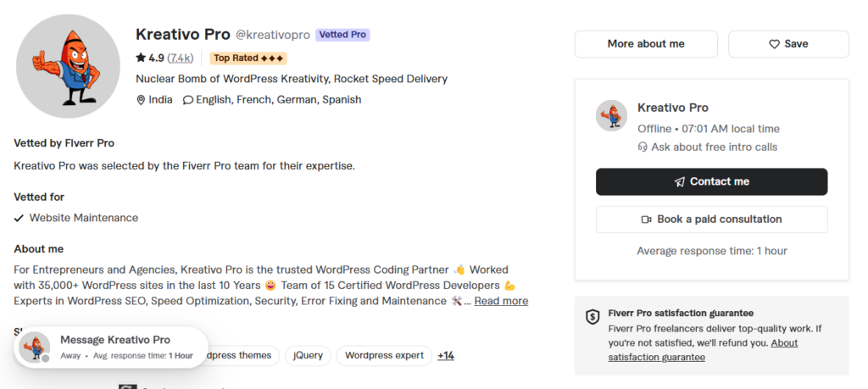Open the More about me button
The width and height of the screenshot is (868, 389).
[646, 44]
